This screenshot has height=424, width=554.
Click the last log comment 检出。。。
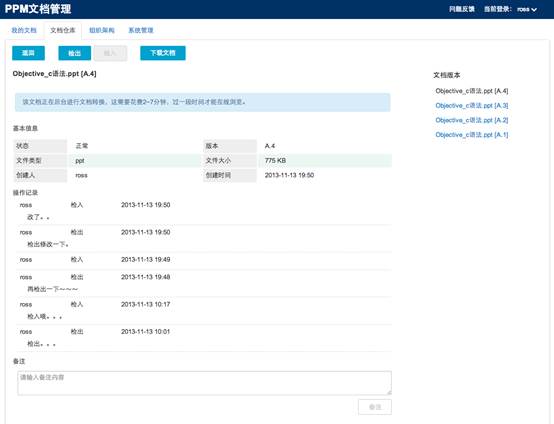point(42,344)
